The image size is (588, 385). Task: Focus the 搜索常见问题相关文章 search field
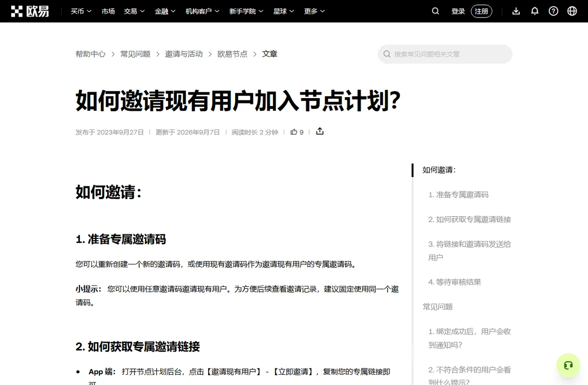point(445,54)
